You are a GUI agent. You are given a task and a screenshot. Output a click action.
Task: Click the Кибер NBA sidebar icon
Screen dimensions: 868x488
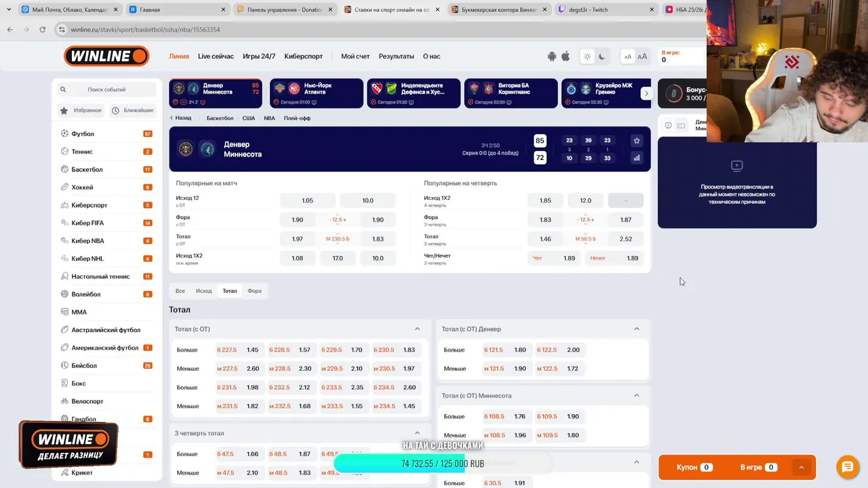64,241
